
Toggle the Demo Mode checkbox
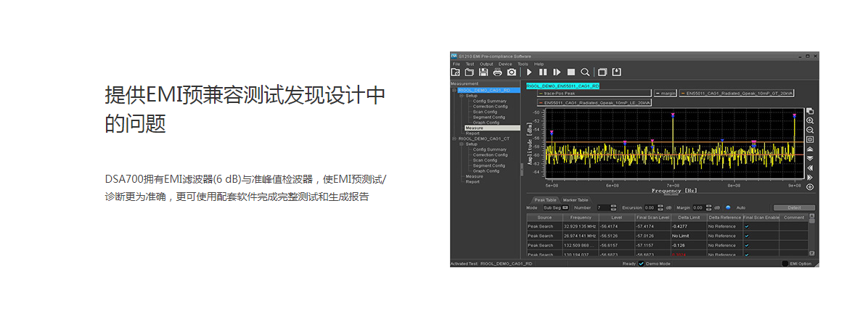tap(641, 264)
